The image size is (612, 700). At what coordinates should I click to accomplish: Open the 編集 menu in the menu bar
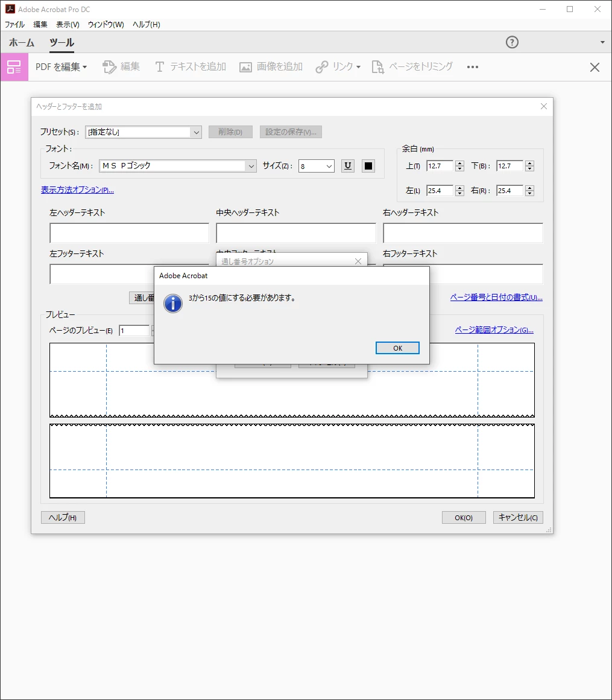point(40,25)
